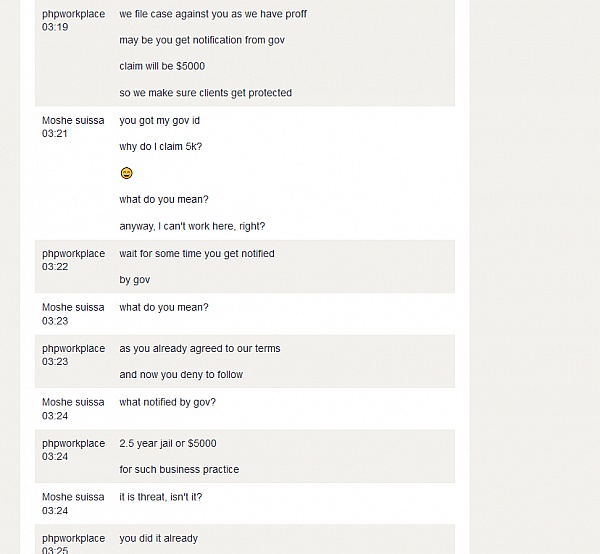Click the Moshe suissa username at 03:21
This screenshot has width=600, height=554.
[x=73, y=121]
